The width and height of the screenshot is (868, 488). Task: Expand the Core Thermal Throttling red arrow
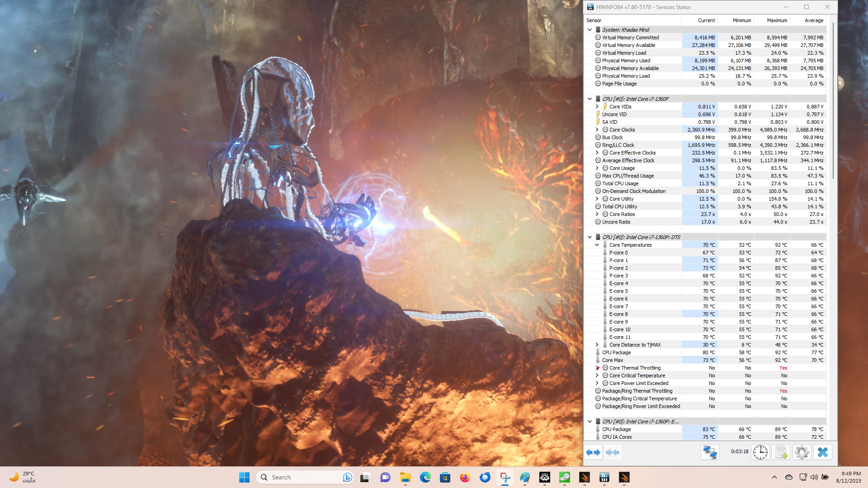pos(597,368)
